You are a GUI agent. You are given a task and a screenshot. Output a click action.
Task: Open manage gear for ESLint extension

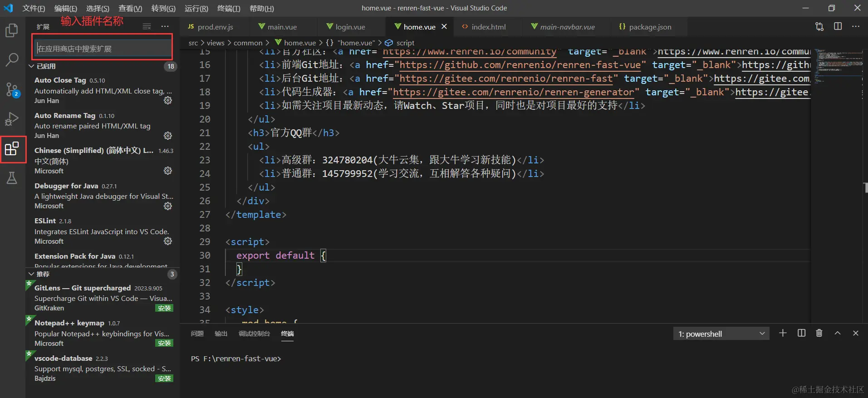(168, 241)
